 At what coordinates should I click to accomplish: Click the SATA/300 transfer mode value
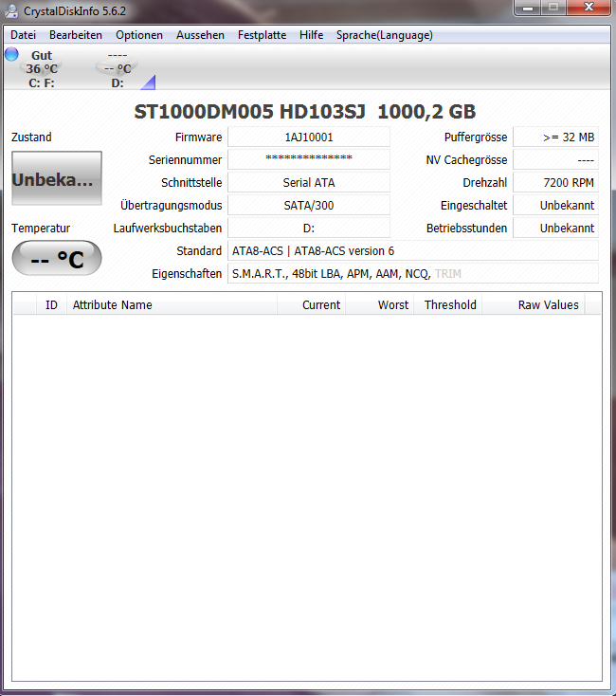click(x=309, y=206)
